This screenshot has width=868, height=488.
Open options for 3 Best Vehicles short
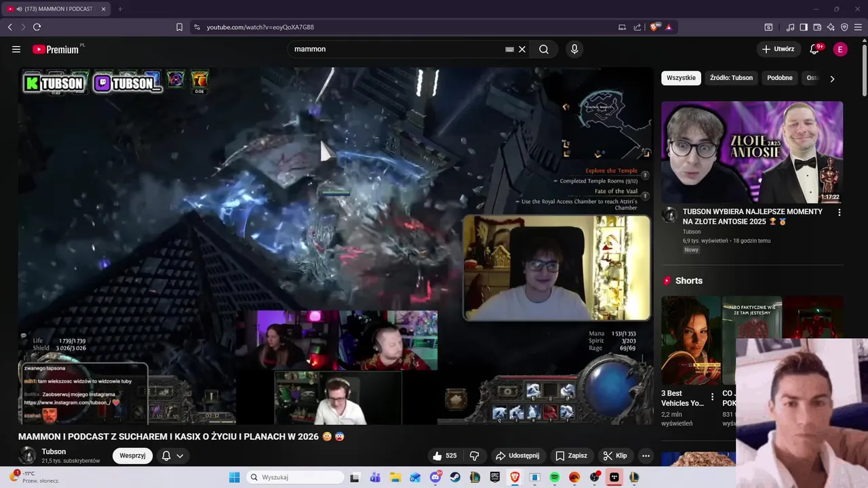pyautogui.click(x=712, y=396)
